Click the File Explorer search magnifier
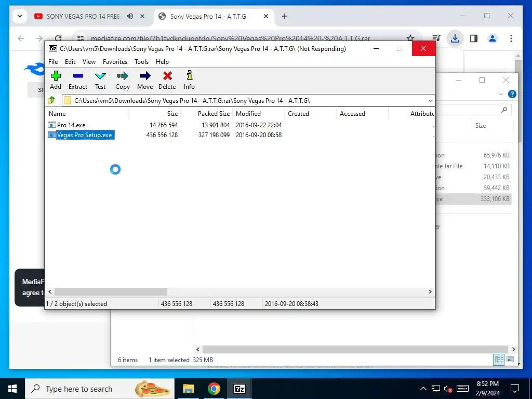Image resolution: width=532 pixels, height=399 pixels. (504, 110)
